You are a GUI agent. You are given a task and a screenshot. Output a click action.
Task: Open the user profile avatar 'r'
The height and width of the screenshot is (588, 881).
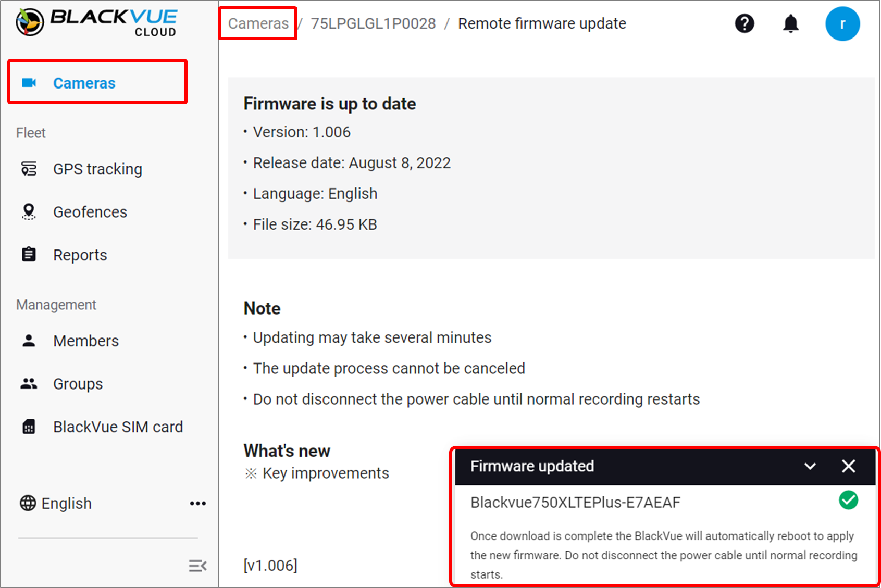[842, 23]
